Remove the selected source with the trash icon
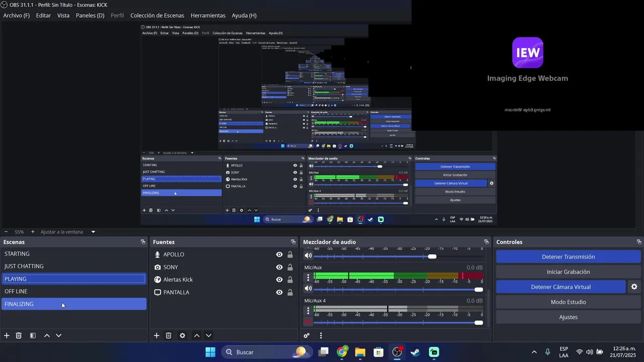 point(169,335)
